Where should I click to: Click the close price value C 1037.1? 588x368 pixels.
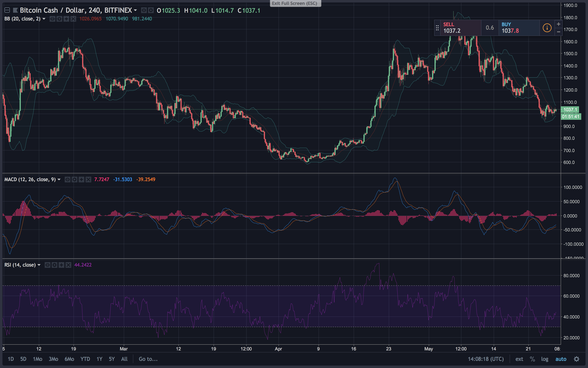pos(249,10)
